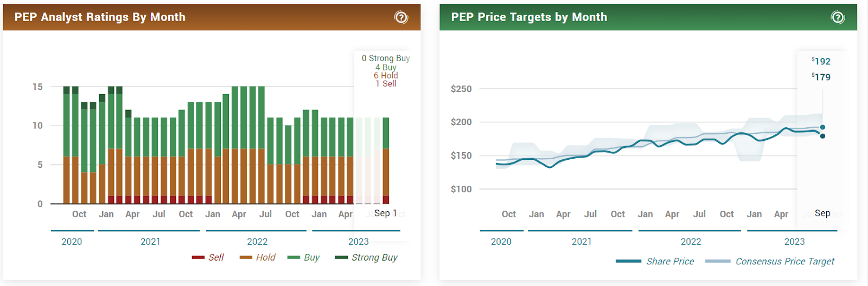Toggle the Share Price legend series
The image size is (868, 286).
pos(655,261)
